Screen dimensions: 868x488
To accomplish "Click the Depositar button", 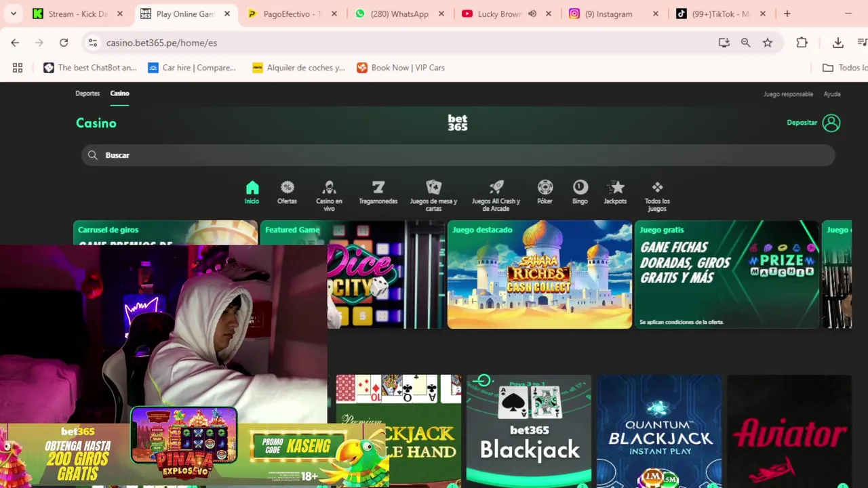I will 802,123.
